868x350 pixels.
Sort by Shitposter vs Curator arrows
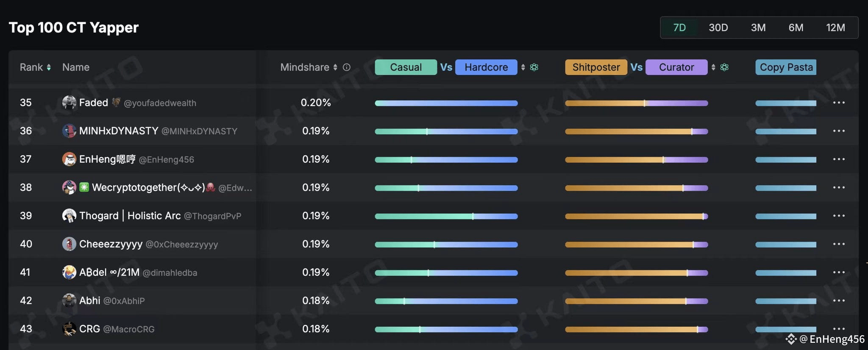pyautogui.click(x=713, y=67)
